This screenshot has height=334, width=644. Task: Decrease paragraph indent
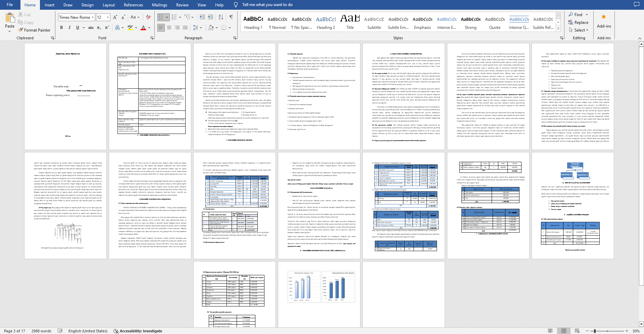[x=202, y=17]
